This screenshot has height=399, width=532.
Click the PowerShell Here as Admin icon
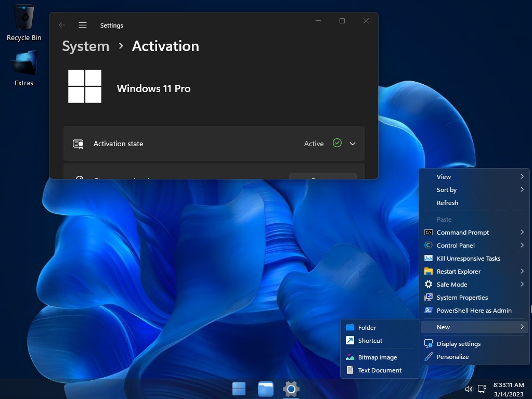coord(429,310)
